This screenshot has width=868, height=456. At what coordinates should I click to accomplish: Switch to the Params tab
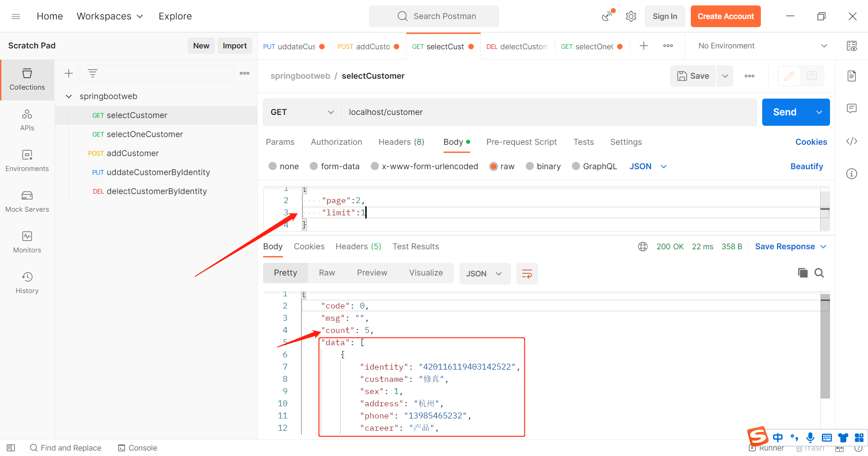tap(280, 142)
